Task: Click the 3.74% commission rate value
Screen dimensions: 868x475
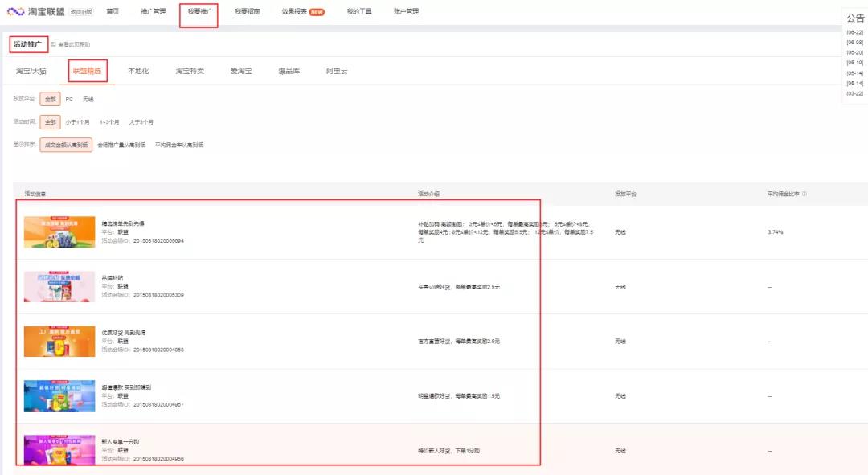Action: (776, 232)
